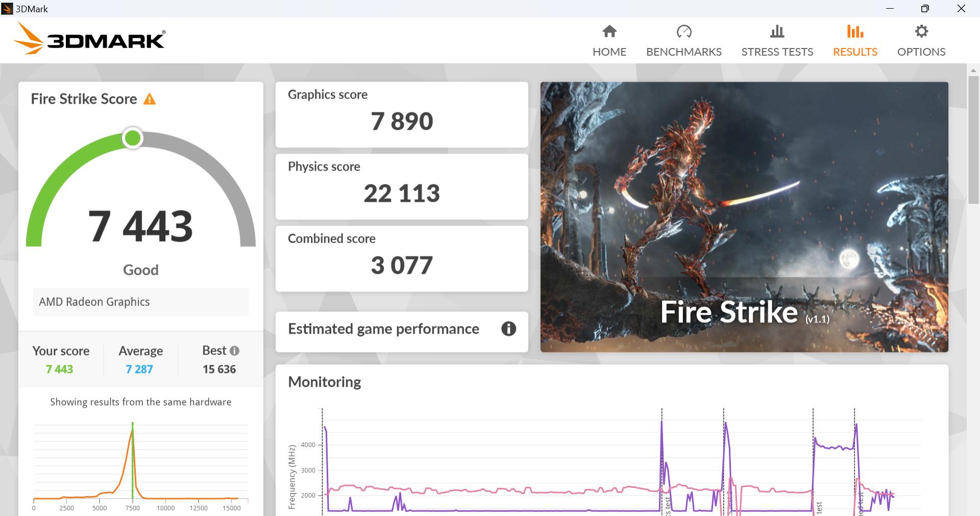
Task: Expand the Estimated game performance panel
Action: [383, 329]
